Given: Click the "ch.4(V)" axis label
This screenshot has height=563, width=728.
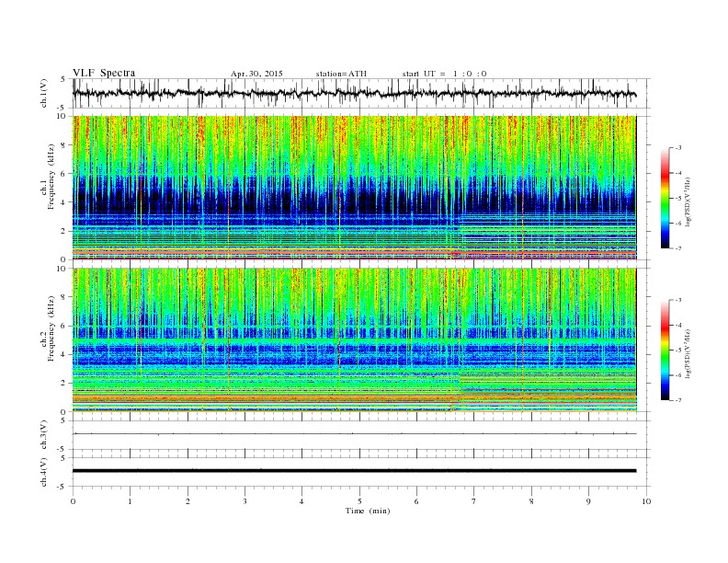Looking at the screenshot, I should (x=43, y=472).
